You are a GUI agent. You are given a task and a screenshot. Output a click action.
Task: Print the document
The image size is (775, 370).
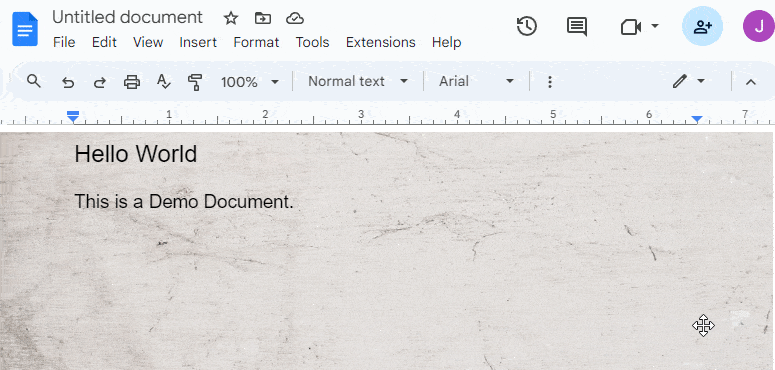tap(132, 82)
